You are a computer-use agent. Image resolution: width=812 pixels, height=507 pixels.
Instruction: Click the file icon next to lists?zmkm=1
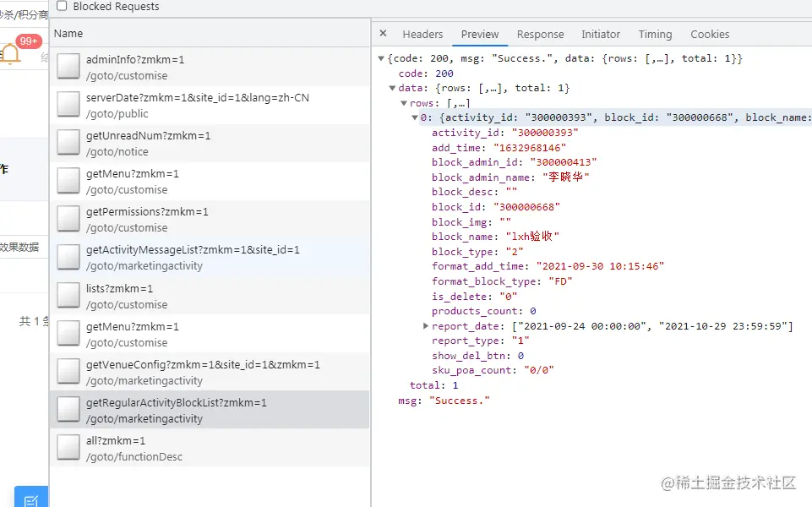tap(68, 295)
